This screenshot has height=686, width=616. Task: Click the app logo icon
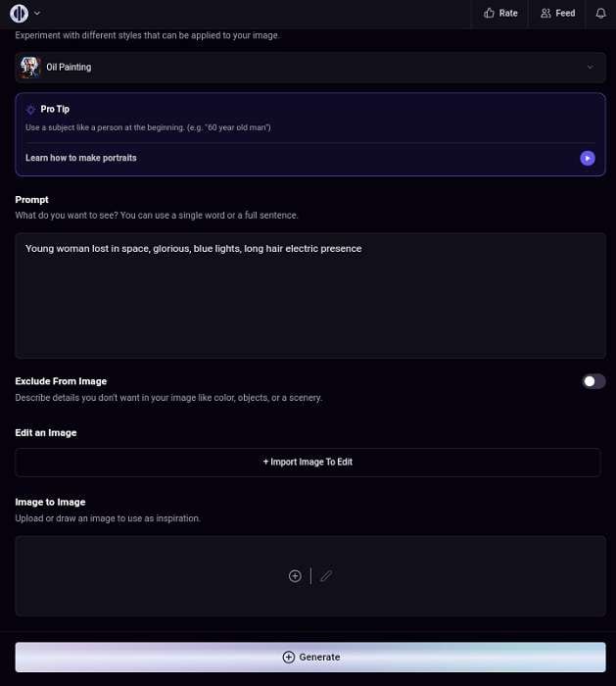(19, 14)
